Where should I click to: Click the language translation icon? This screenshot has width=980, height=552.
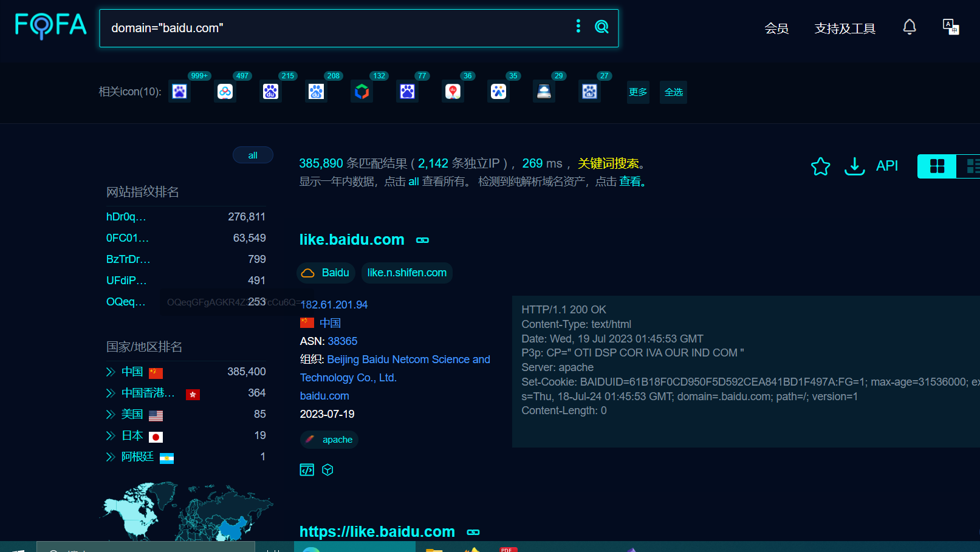[x=950, y=27]
